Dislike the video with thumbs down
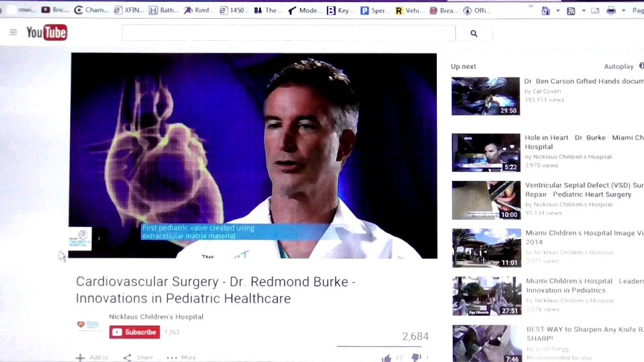 [x=416, y=358]
